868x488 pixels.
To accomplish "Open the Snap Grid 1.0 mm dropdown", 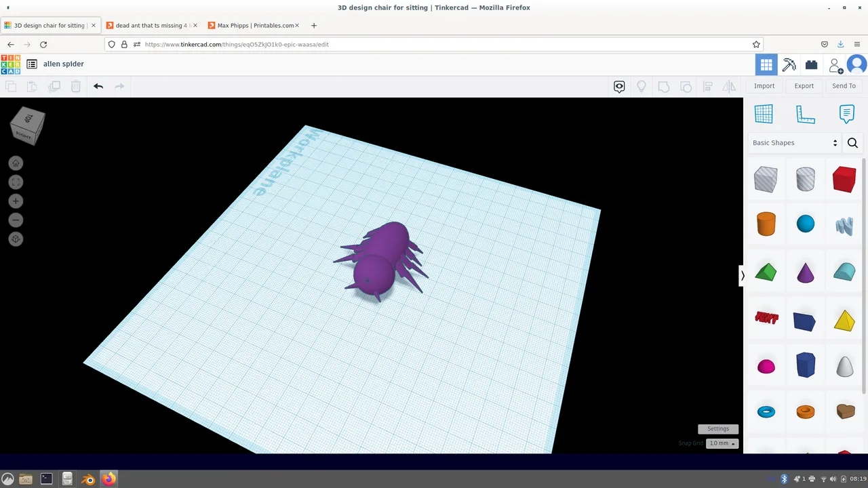I will (722, 443).
